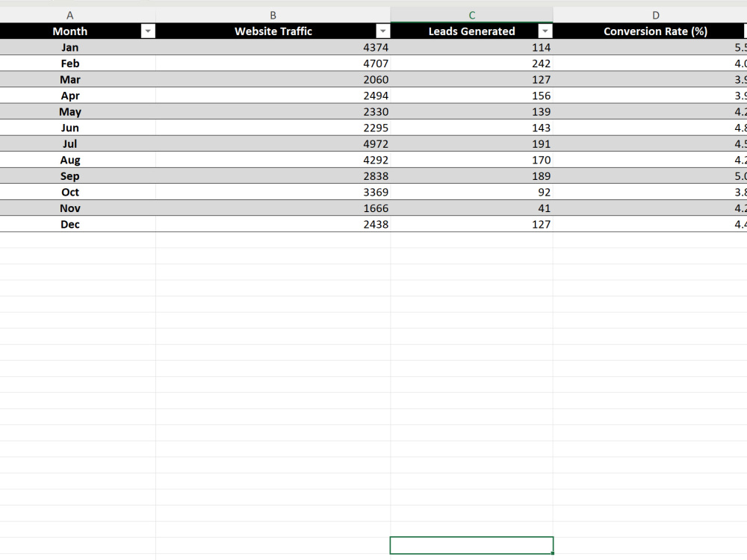Click leads value 127 in Dec row
747x560 pixels.
click(471, 224)
